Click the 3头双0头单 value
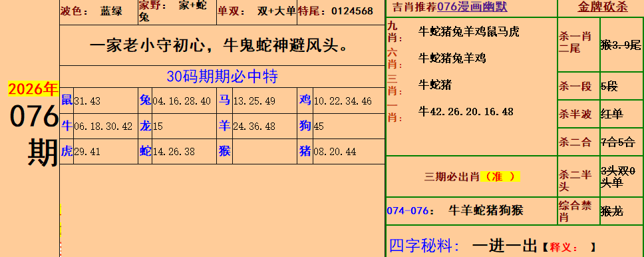The height and width of the screenshot is (257, 644). pyautogui.click(x=617, y=177)
